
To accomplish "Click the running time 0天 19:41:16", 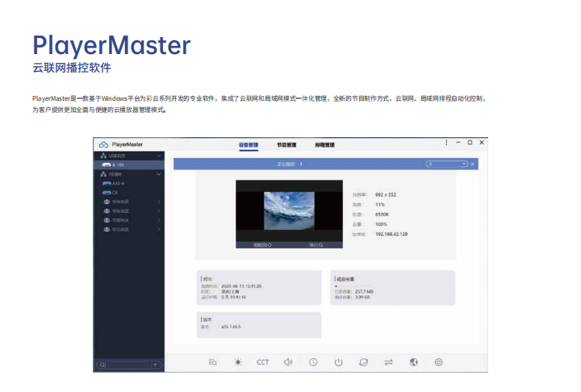I will click(233, 297).
